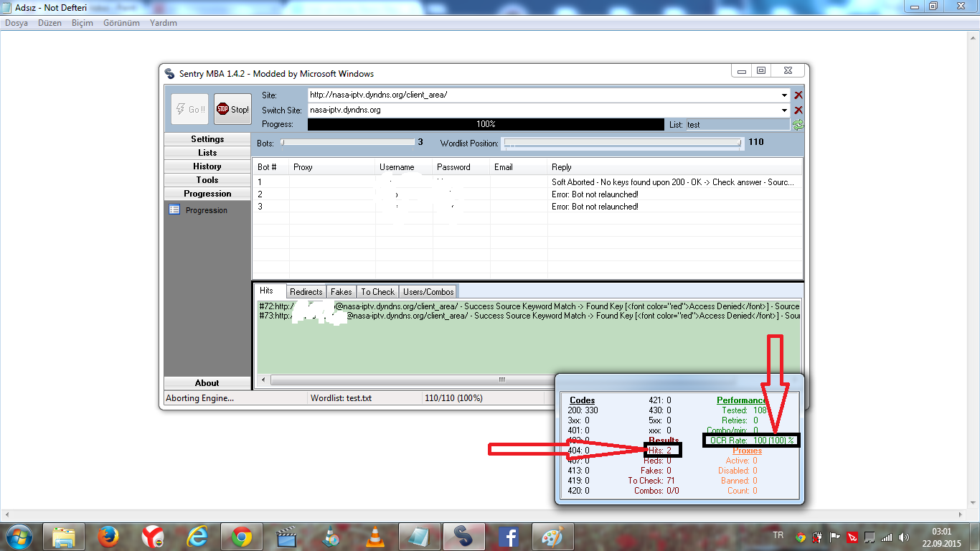Clear the Site URL with red X
980x551 pixels.
[798, 95]
